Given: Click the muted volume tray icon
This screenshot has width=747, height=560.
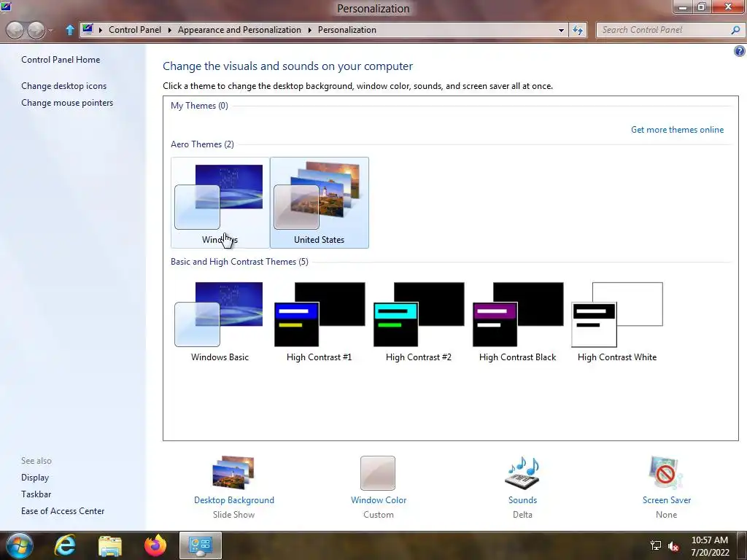Looking at the screenshot, I should [673, 546].
